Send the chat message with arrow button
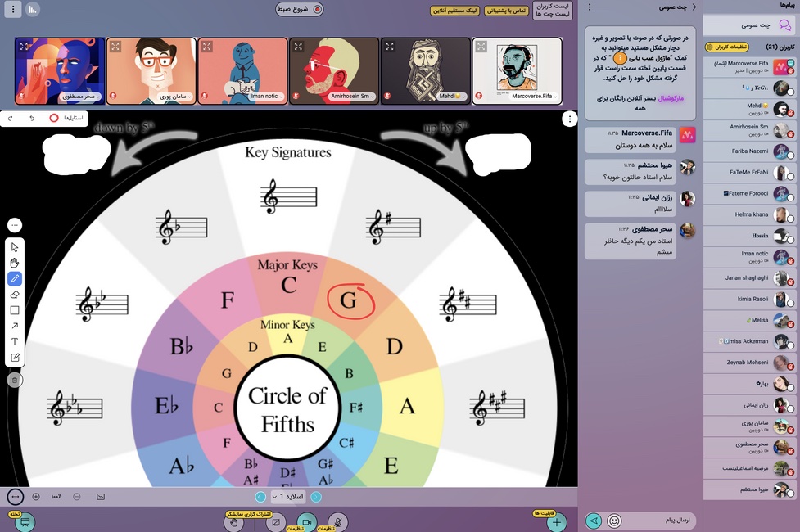Viewport: 800px width, 532px height. [x=594, y=521]
